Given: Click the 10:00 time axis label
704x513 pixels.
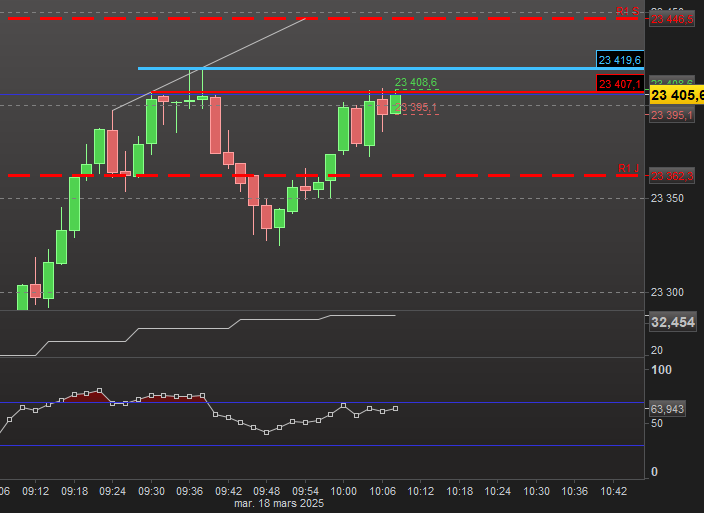Looking at the screenshot, I should pos(343,491).
